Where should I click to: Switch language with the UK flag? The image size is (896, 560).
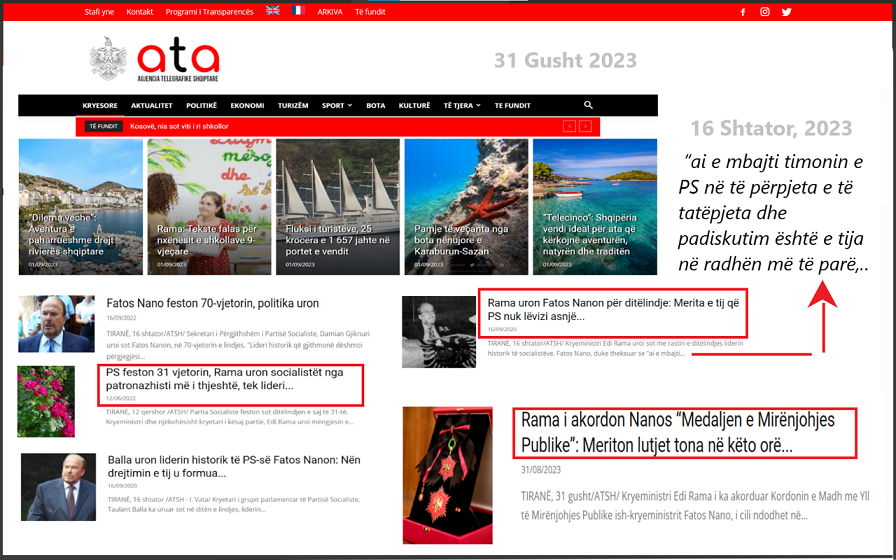tap(272, 11)
